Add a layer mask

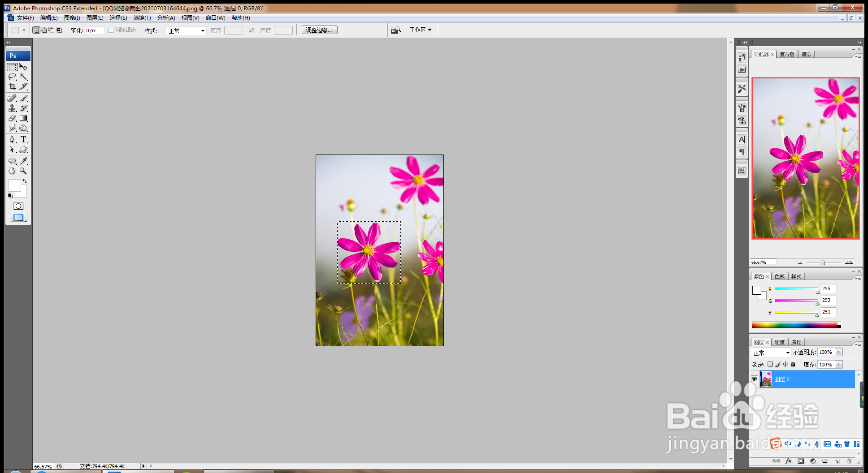(x=801, y=461)
